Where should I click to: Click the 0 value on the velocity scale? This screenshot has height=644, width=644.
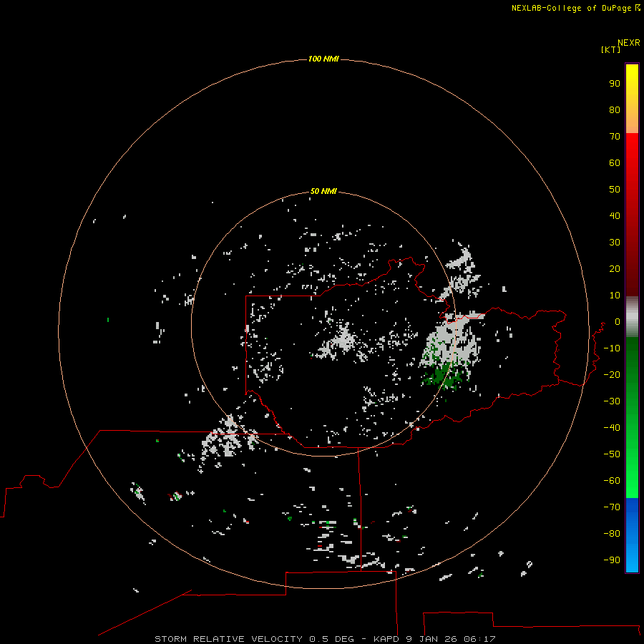point(618,321)
